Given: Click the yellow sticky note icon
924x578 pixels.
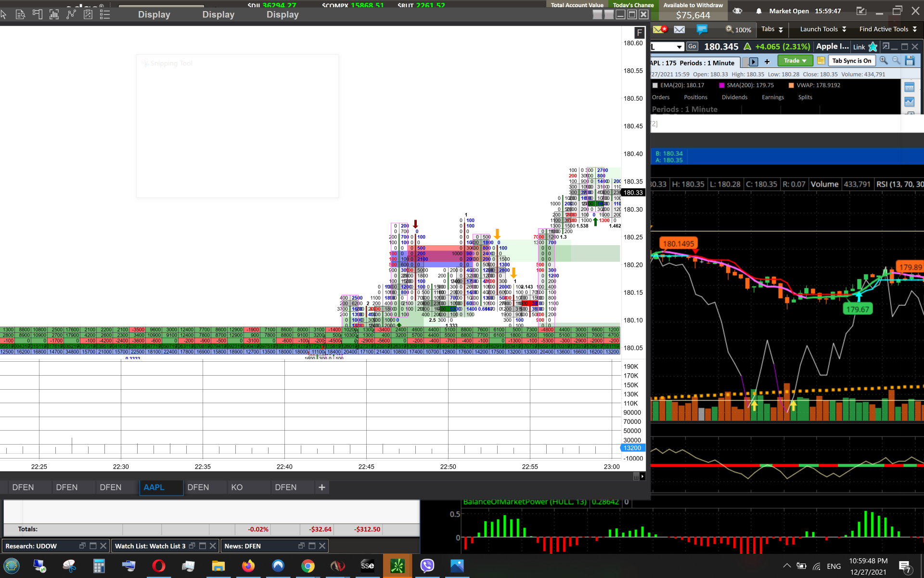Looking at the screenshot, I should (821, 61).
